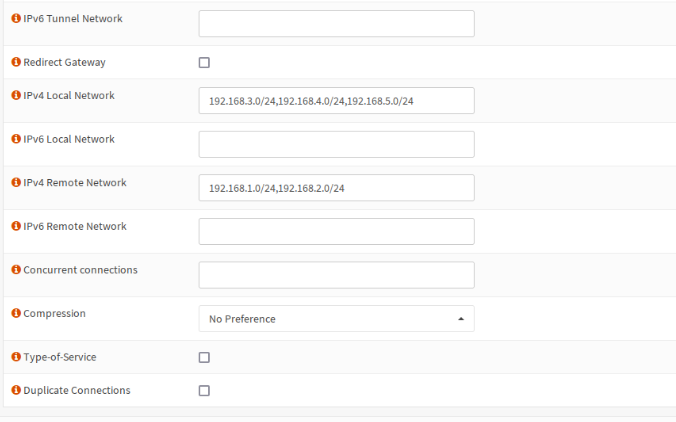
Task: Click info icon beside Type-of-Service
Action: click(16, 357)
